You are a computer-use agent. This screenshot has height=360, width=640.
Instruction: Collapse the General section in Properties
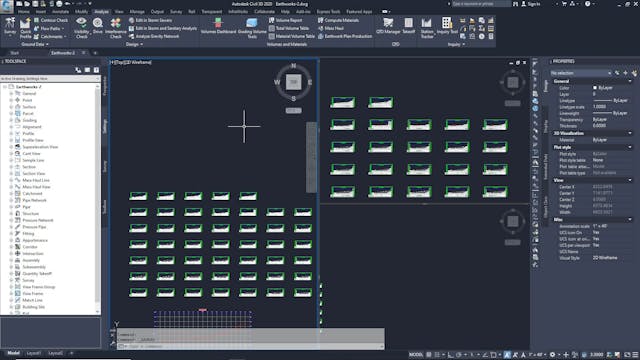pyautogui.click(x=631, y=81)
